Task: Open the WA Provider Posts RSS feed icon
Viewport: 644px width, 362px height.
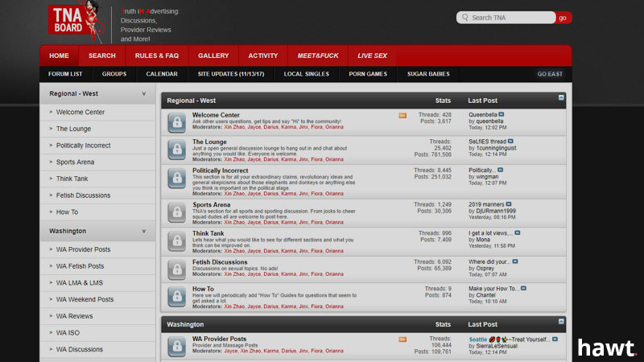Action: coord(402,339)
